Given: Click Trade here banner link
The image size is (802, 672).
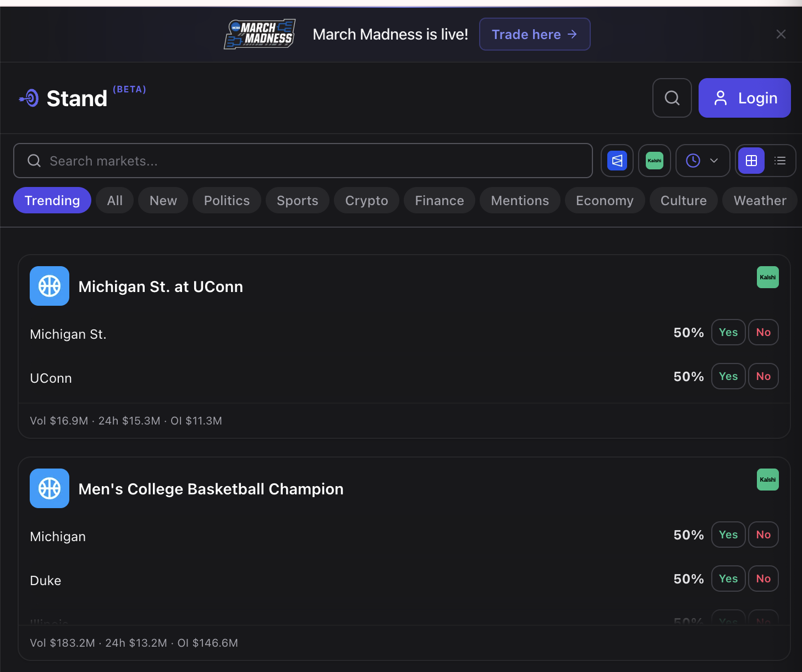Looking at the screenshot, I should [x=534, y=34].
